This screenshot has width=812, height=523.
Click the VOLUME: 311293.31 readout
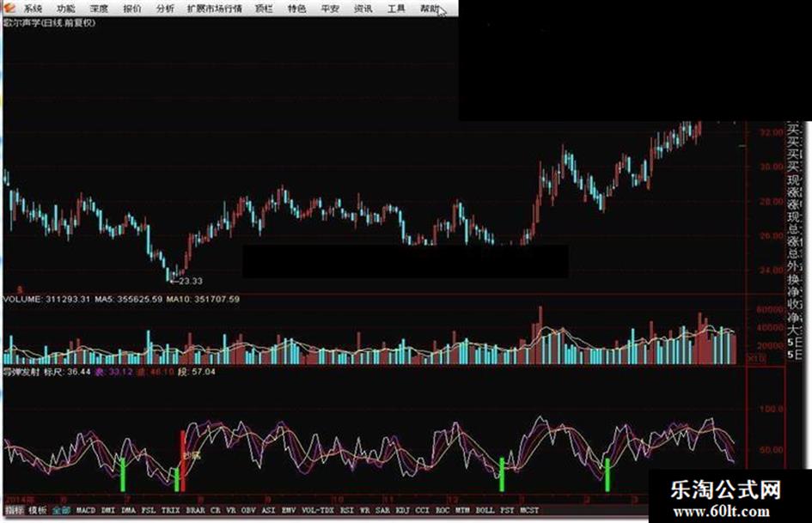[47, 299]
